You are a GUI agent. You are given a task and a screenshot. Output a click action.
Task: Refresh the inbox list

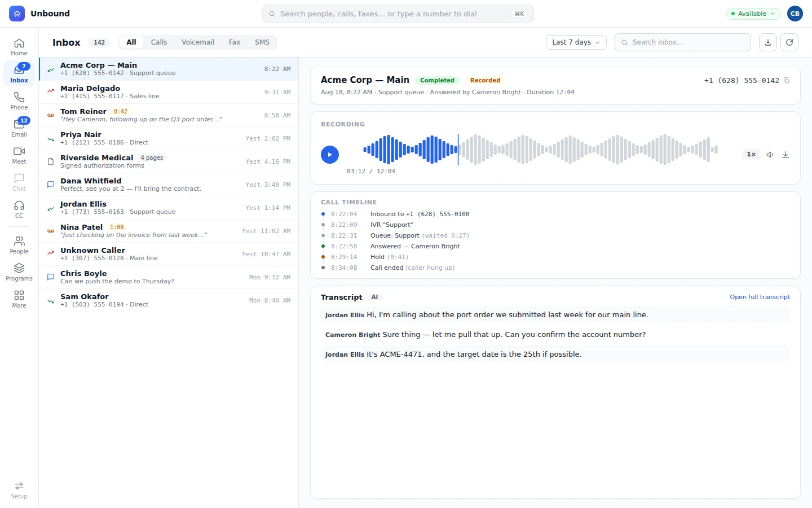coord(789,42)
